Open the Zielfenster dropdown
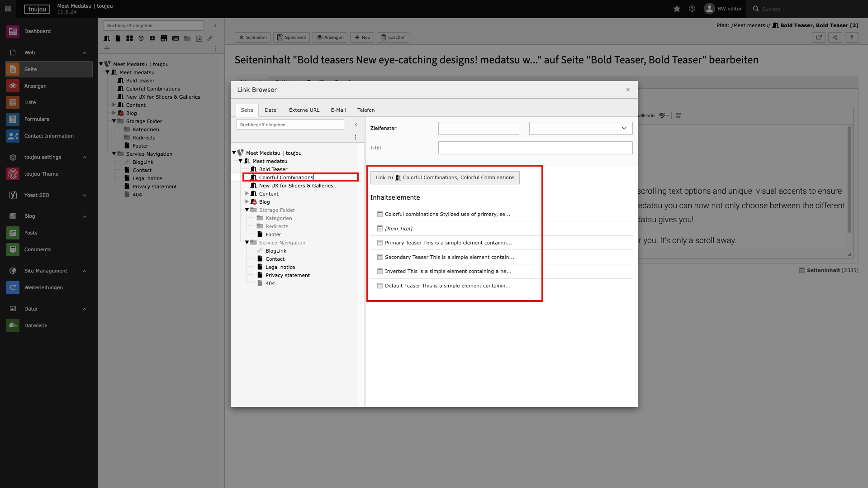This screenshot has height=488, width=868. click(x=580, y=128)
